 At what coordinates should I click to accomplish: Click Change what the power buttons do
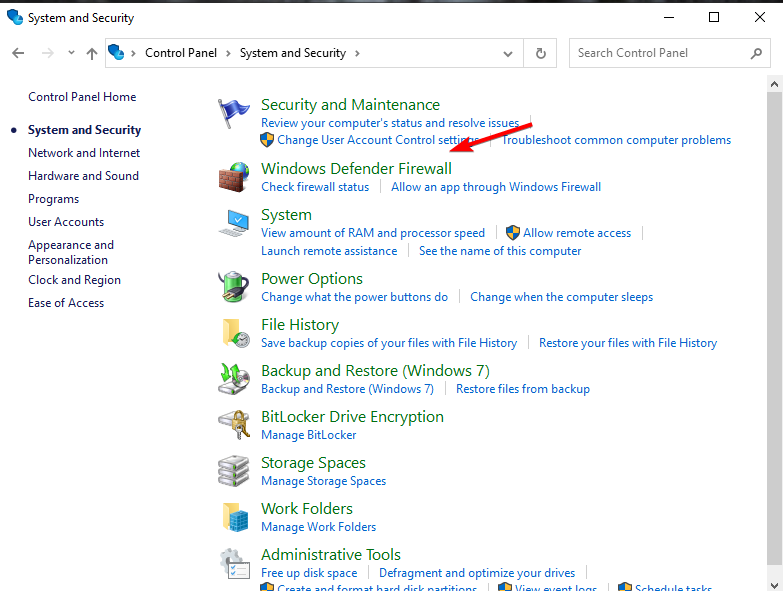(x=355, y=296)
